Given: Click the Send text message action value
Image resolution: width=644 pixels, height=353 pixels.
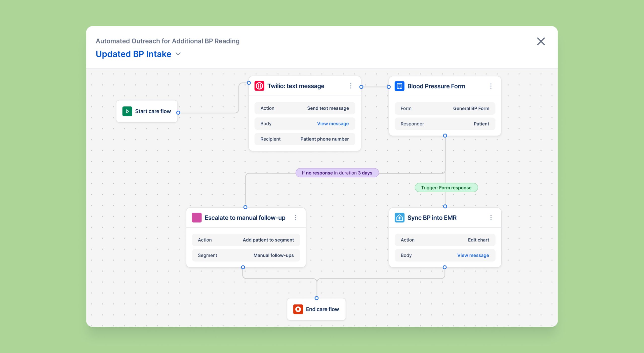Looking at the screenshot, I should (328, 108).
